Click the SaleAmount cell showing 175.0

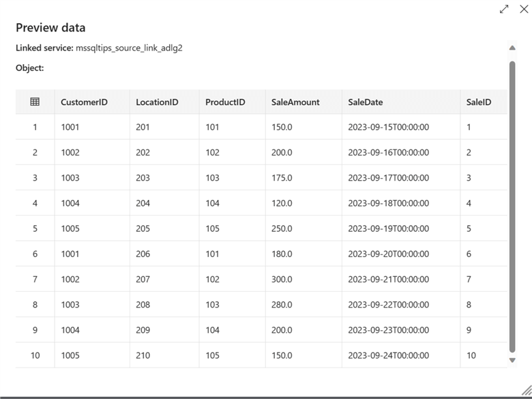[282, 178]
